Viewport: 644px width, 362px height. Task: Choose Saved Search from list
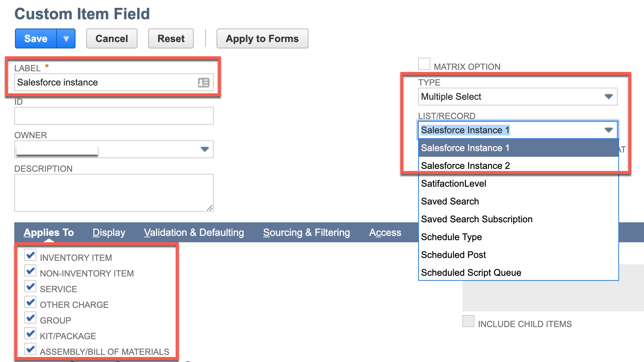(x=518, y=201)
